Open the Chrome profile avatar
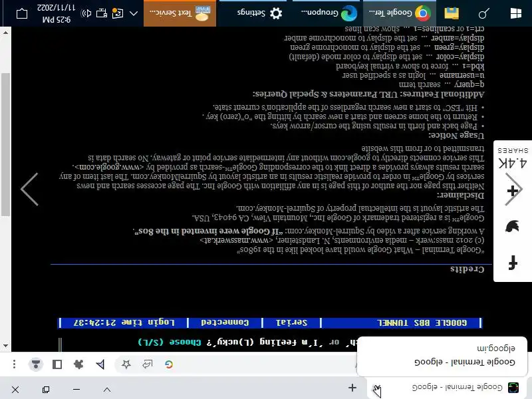The height and width of the screenshot is (399, 532). [x=36, y=364]
